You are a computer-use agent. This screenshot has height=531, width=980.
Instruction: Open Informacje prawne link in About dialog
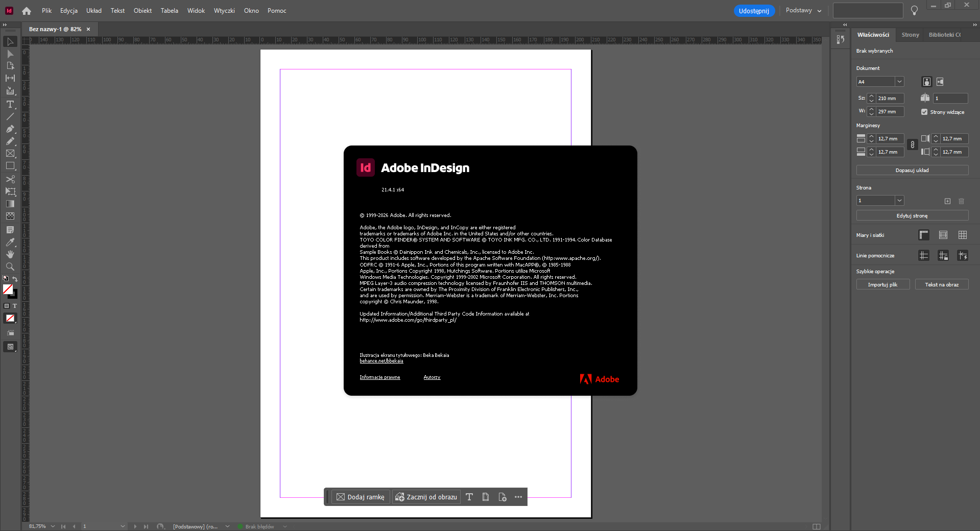pyautogui.click(x=379, y=377)
